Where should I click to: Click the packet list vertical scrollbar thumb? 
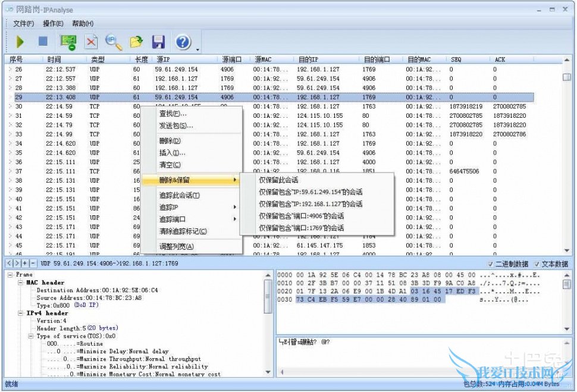tap(566, 77)
